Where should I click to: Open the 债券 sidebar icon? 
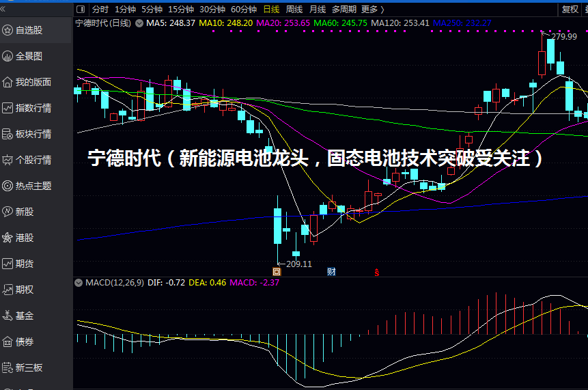coord(8,342)
